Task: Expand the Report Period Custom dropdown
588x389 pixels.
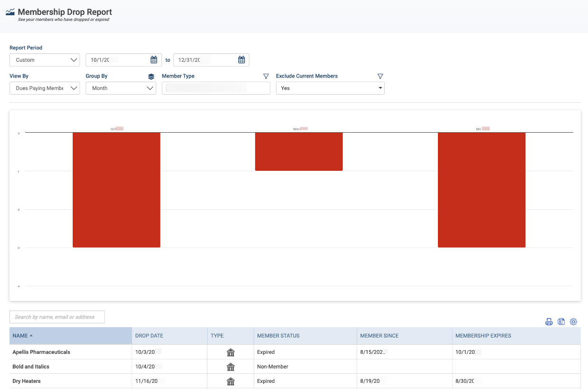Action: click(45, 60)
